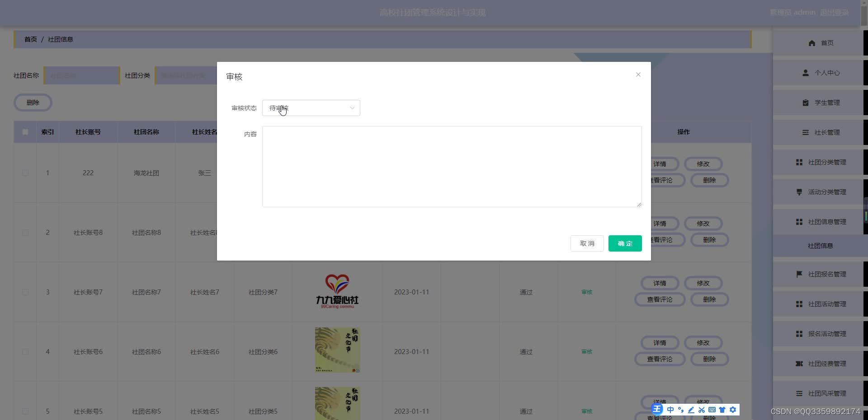Check the checkbox for row 1 (222)
The width and height of the screenshot is (868, 420).
(25, 173)
